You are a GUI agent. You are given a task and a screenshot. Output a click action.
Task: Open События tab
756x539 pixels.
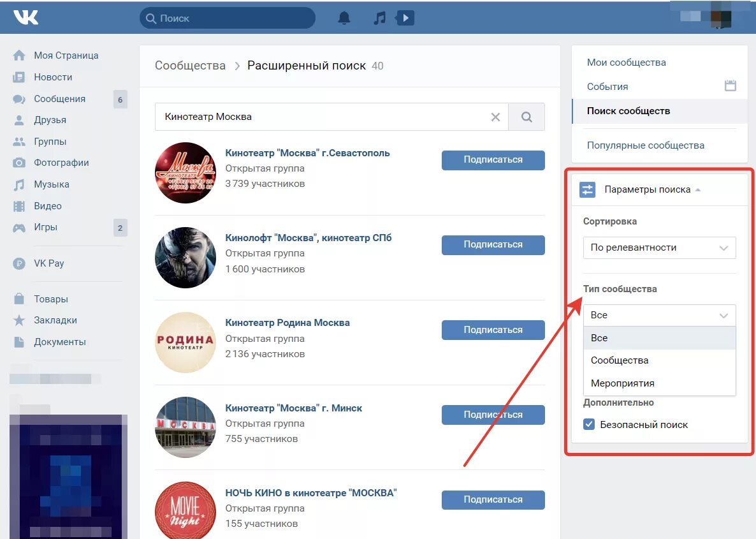tap(607, 87)
